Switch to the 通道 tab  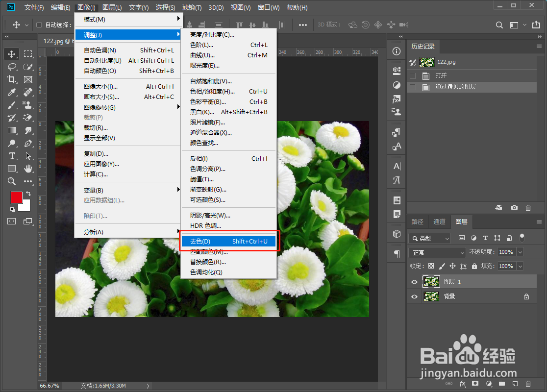(439, 222)
